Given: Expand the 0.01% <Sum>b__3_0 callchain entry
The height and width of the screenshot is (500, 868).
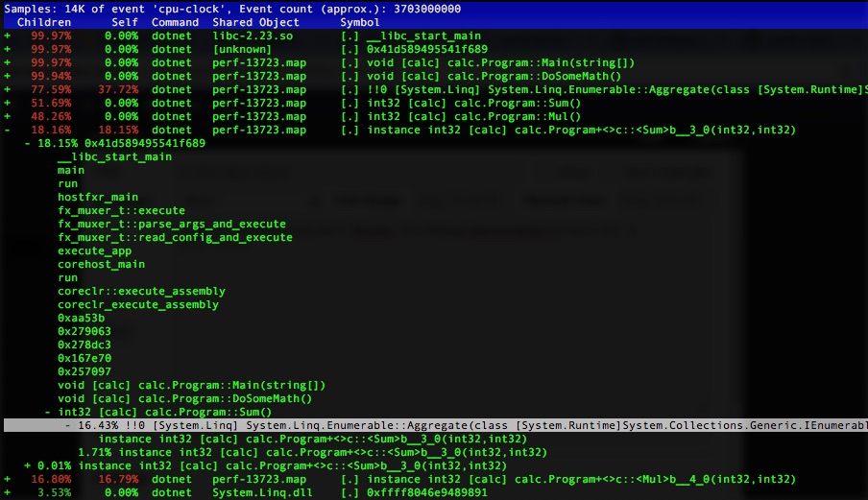Looking at the screenshot, I should pos(27,465).
